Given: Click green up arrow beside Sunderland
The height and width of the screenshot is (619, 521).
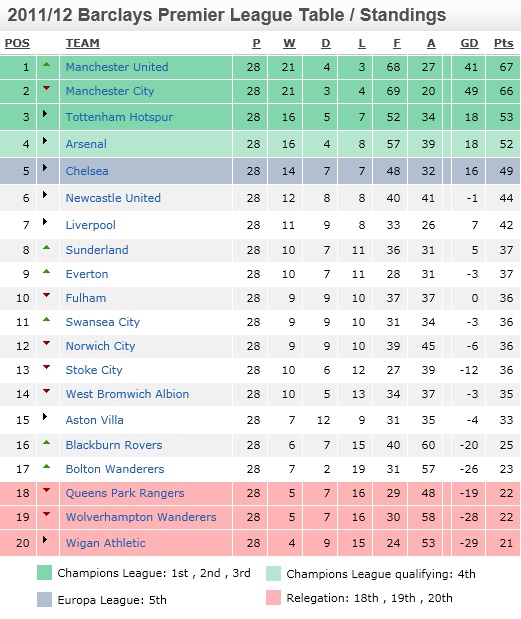Looking at the screenshot, I should [x=47, y=248].
